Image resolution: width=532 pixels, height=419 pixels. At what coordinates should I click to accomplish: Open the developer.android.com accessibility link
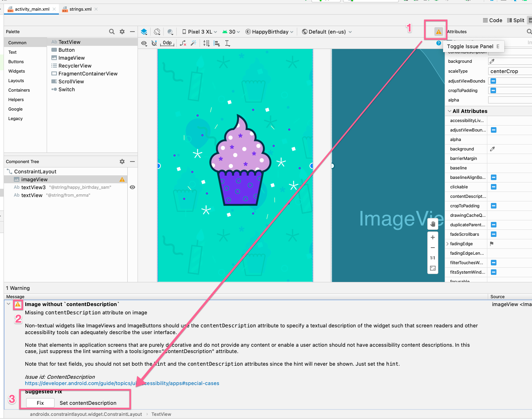(x=122, y=383)
